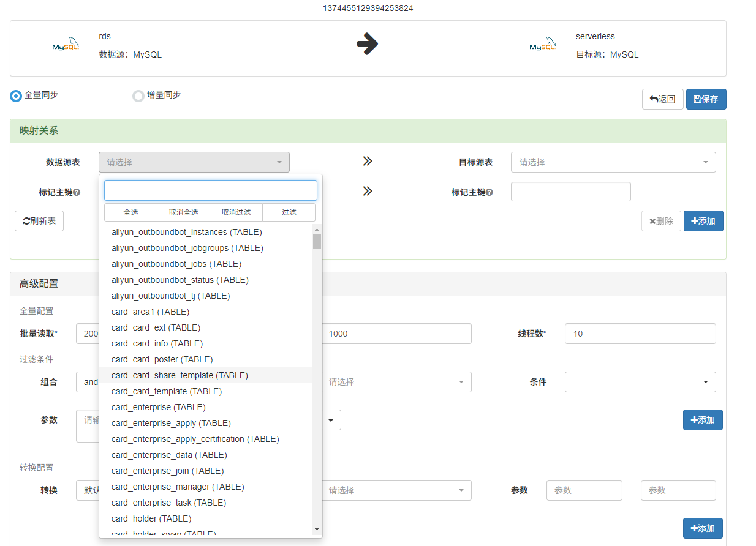Open the 条件 "=" dropdown
The image size is (756, 546).
pos(640,381)
